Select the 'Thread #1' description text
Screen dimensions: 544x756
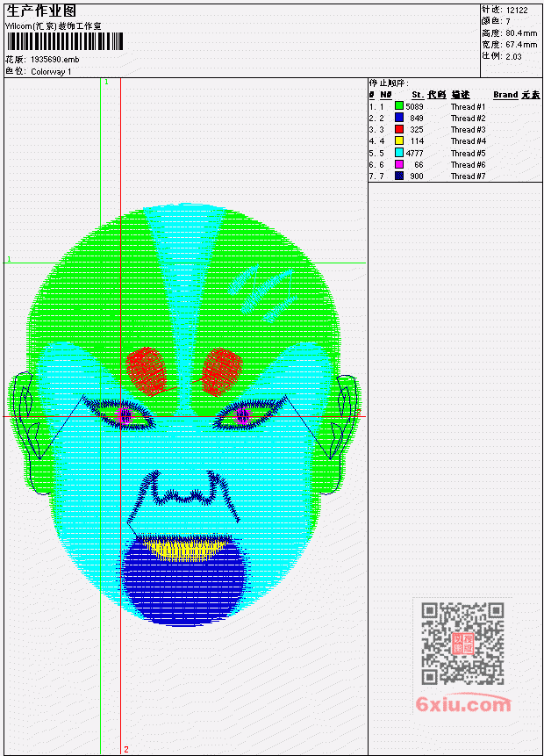click(468, 106)
